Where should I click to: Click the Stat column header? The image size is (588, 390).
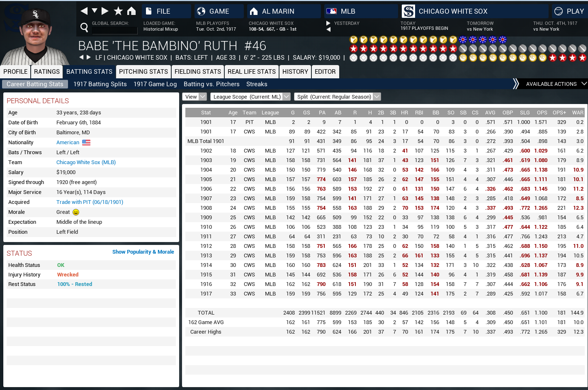point(206,113)
